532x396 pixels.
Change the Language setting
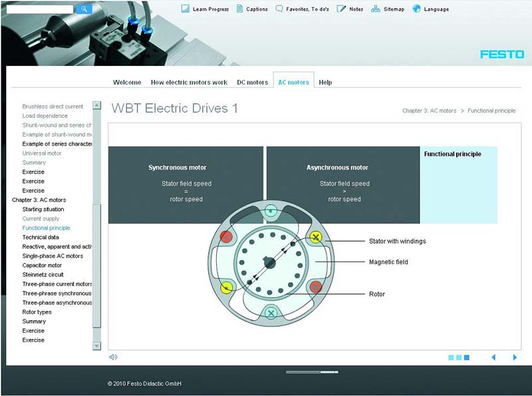click(430, 9)
